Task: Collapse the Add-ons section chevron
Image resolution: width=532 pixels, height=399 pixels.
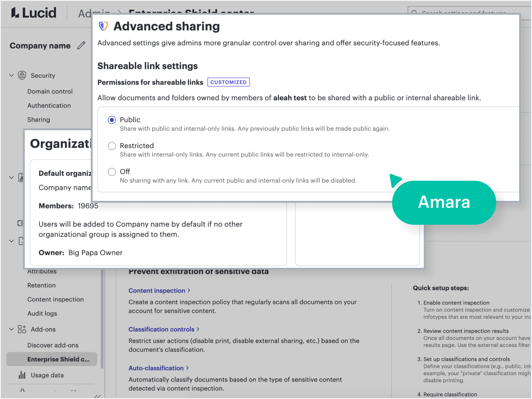Action: coord(11,329)
